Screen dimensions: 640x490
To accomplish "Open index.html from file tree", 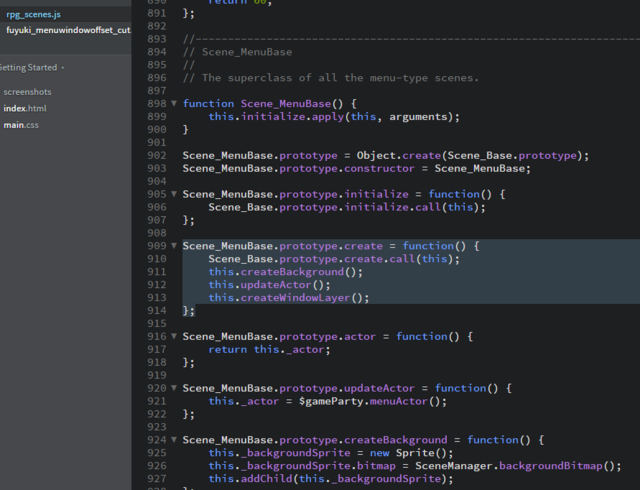I will pyautogui.click(x=25, y=109).
